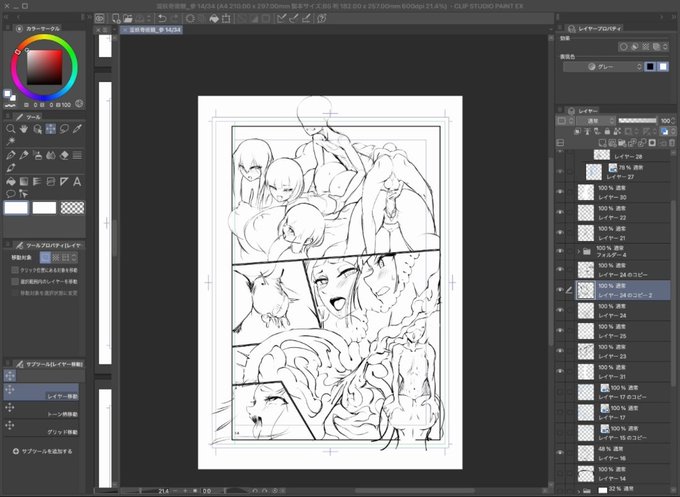Open the Layer Property effect options dropdown
This screenshot has height=497, width=680.
click(665, 47)
